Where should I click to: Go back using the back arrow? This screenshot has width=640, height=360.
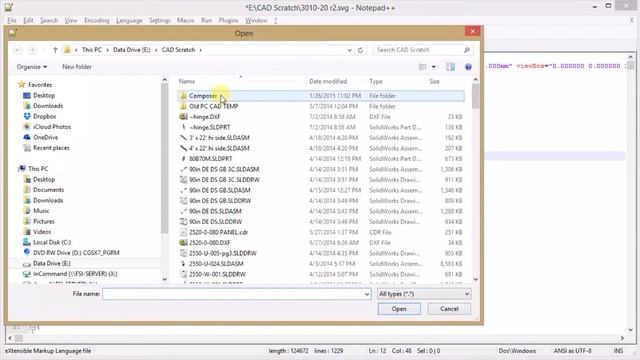18,50
